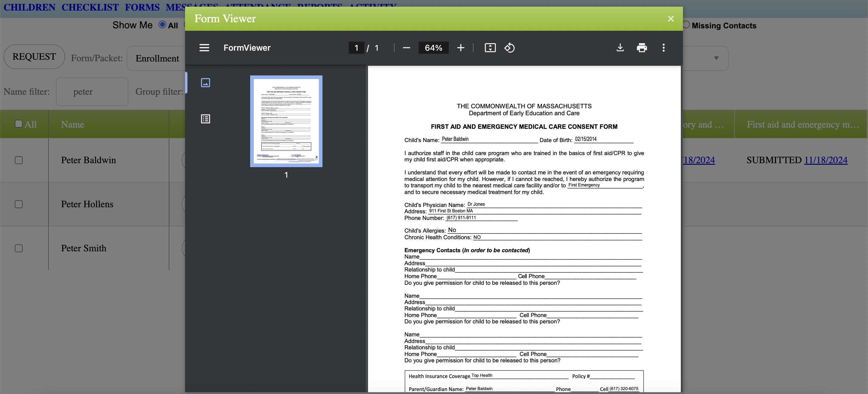Screen dimensions: 868x394
Task: Print the form document
Action: (642, 48)
